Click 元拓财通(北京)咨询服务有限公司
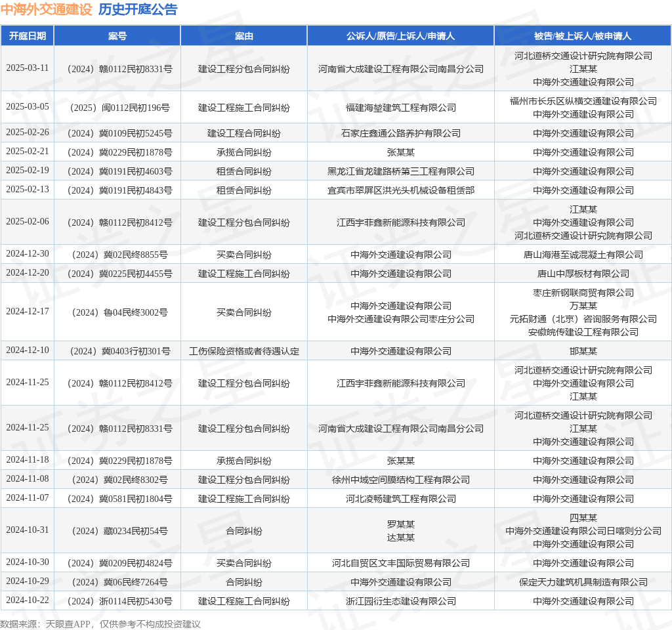 (583, 319)
